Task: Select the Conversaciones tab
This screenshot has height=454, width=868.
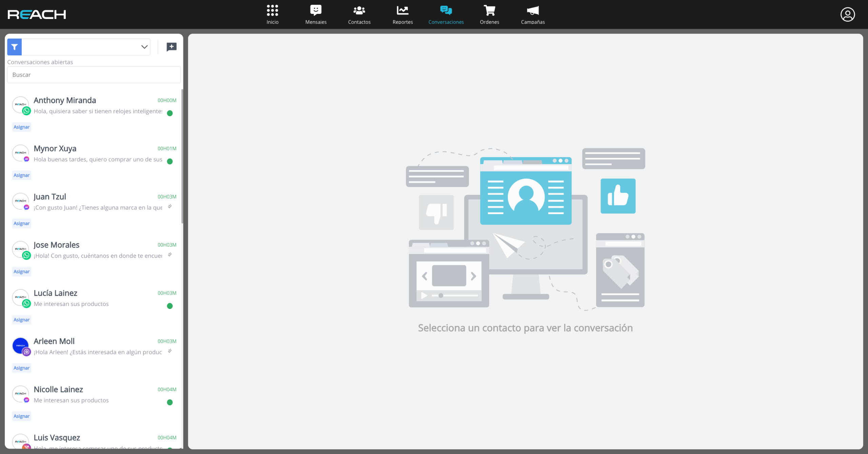Action: pyautogui.click(x=446, y=14)
